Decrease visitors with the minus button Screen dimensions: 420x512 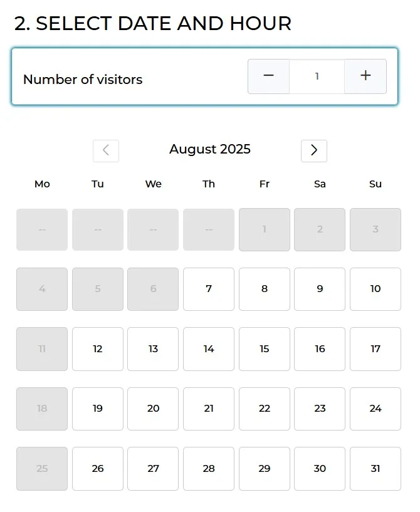[268, 76]
